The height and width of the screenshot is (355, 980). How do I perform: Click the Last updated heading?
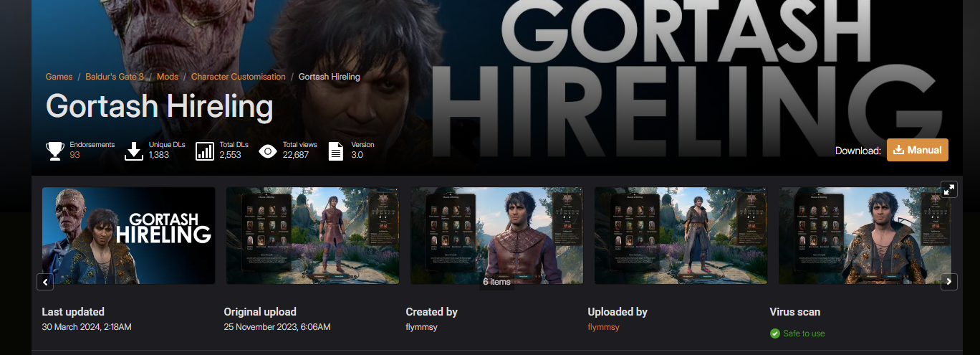[x=73, y=312]
